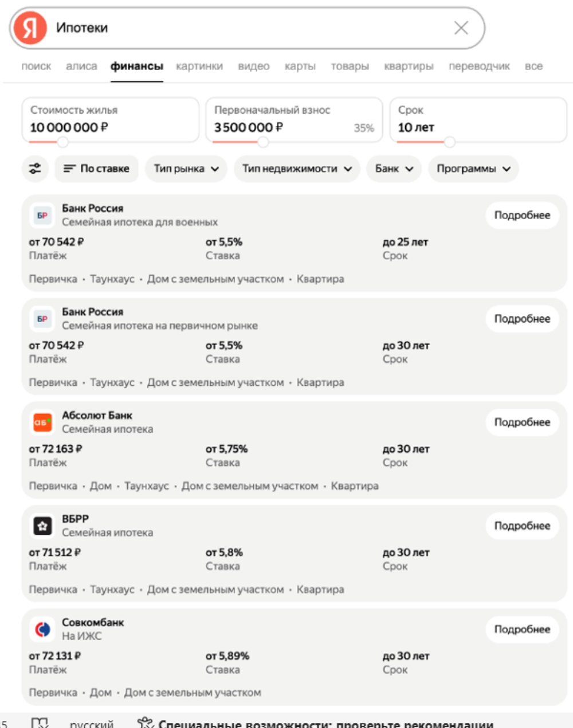
Task: Click the Стоимость жилья slider handle
Action: point(63,142)
